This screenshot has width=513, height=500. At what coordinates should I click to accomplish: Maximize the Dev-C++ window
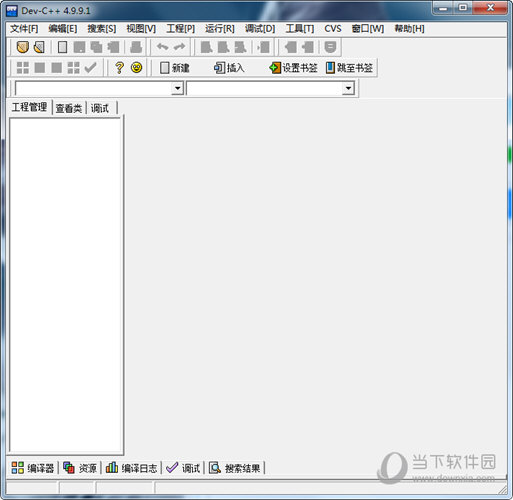coord(463,8)
